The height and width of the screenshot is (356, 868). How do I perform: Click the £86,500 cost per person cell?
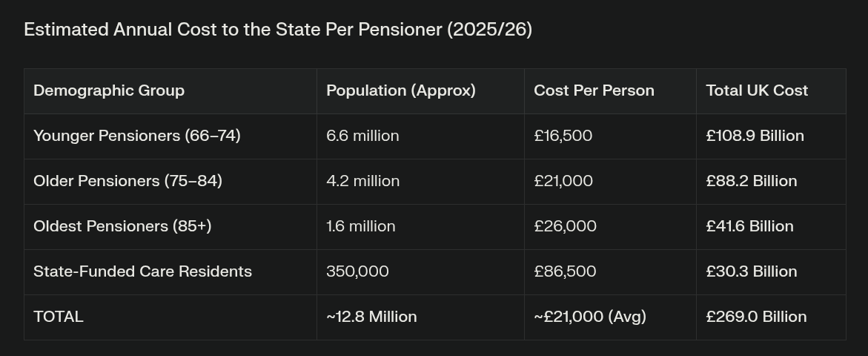565,271
